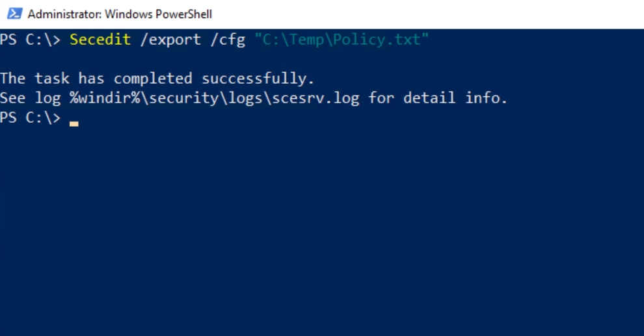The width and height of the screenshot is (644, 336).
Task: Click the word successfully in the output
Action: (258, 79)
